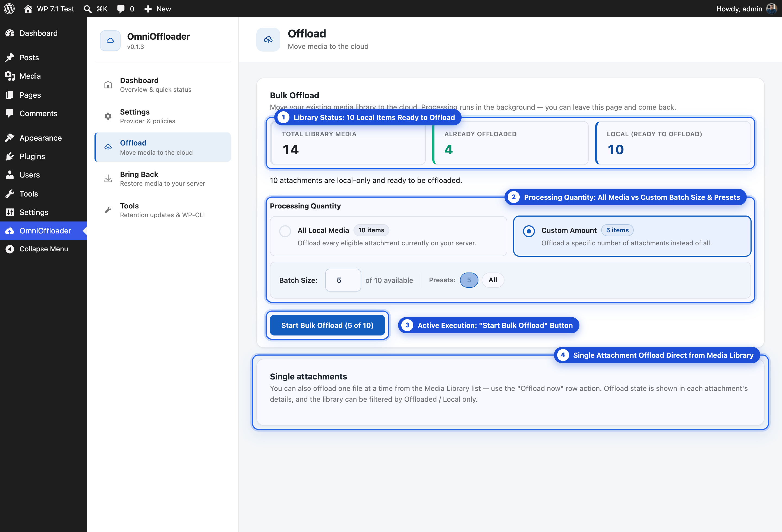Click the WordPress logo icon
The height and width of the screenshot is (532, 782).
[10, 9]
